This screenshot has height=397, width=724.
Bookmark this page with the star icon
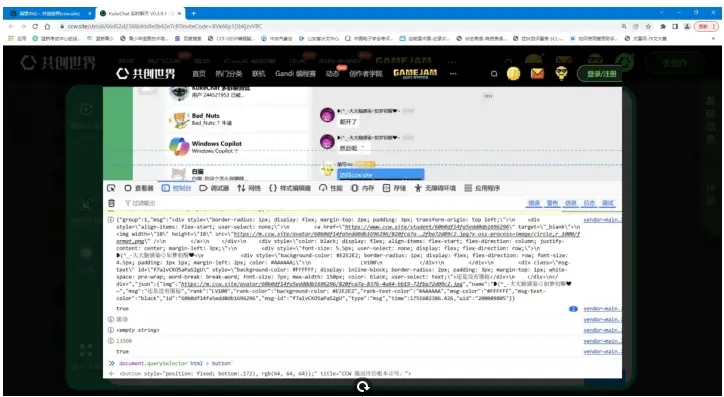(648, 26)
